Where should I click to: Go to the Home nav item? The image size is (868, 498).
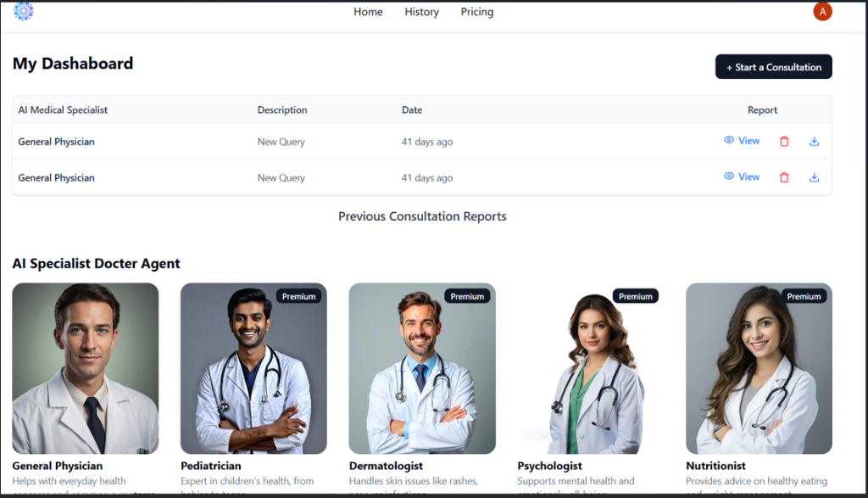tap(368, 12)
